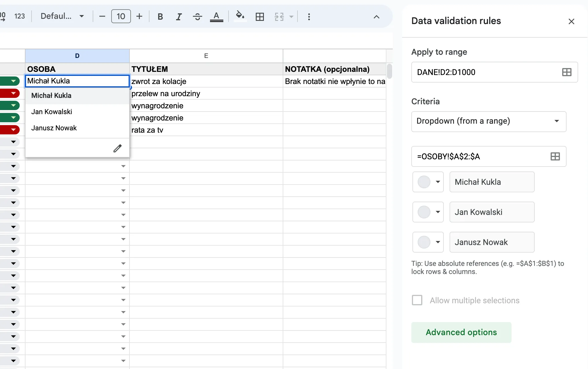Screen dimensions: 588x369
Task: Expand the Criteria dropdown menu
Action: (488, 121)
